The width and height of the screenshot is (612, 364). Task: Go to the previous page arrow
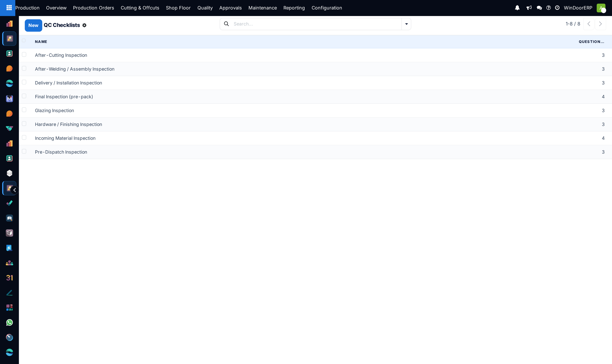pos(589,24)
